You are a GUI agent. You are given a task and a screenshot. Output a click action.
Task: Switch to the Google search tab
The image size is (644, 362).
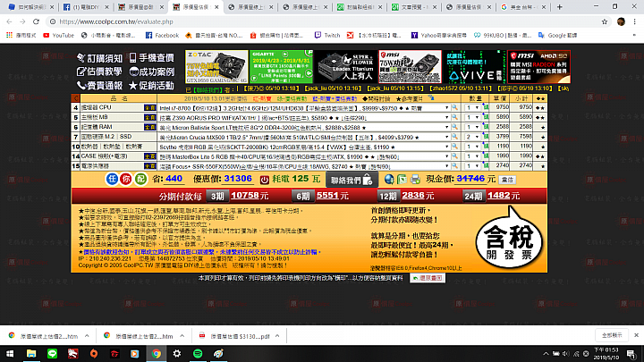(x=522, y=7)
